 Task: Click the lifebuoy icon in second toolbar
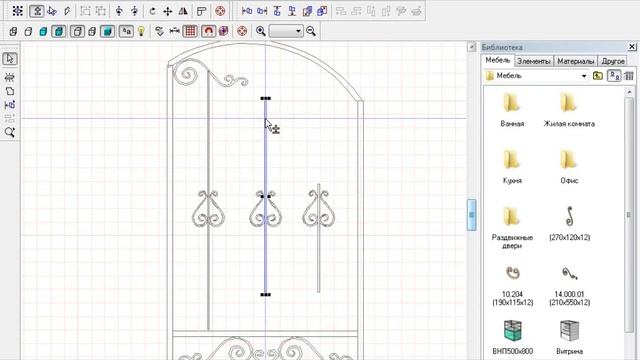pos(242,31)
